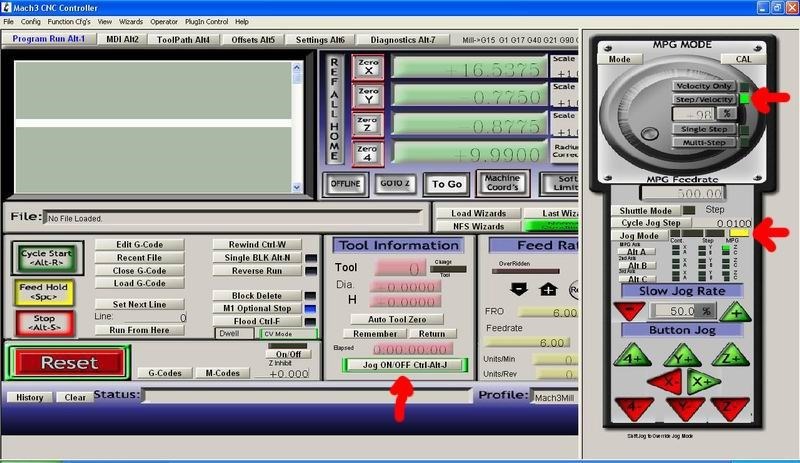Toggle the OFFLINE button
Viewport: 800px width, 463px height.
pyautogui.click(x=345, y=184)
